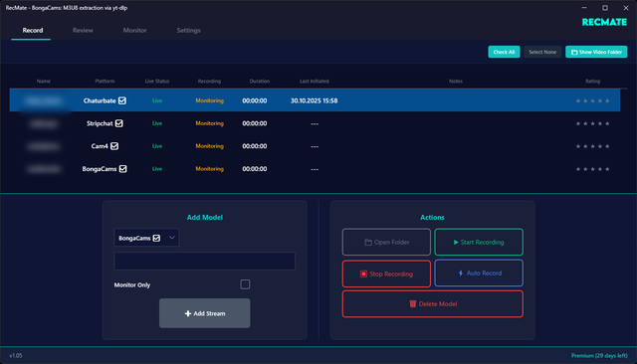Click the Live status in the BongaCams row
637x364 pixels.
(x=157, y=169)
